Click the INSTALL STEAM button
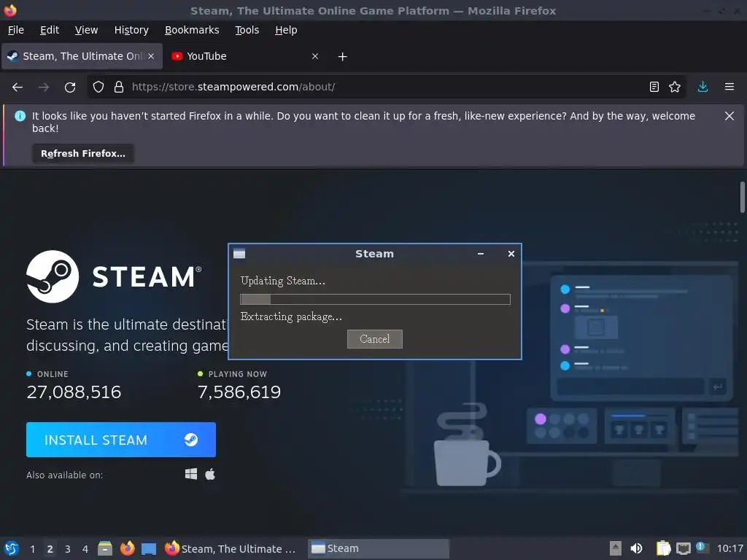Image resolution: width=747 pixels, height=560 pixels. point(121,440)
